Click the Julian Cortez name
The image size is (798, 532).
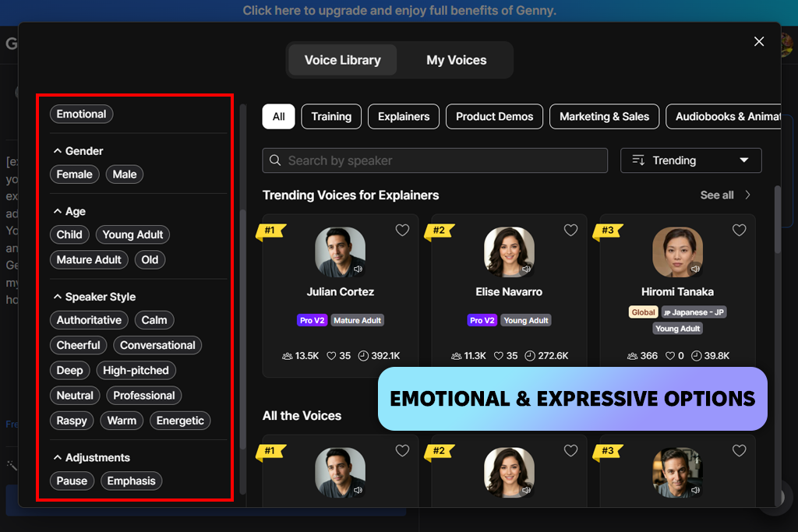pos(340,292)
